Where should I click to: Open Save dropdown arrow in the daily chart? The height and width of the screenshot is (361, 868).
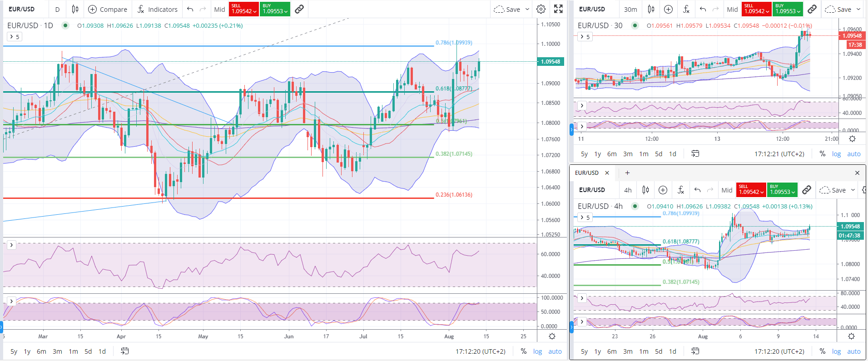point(527,9)
